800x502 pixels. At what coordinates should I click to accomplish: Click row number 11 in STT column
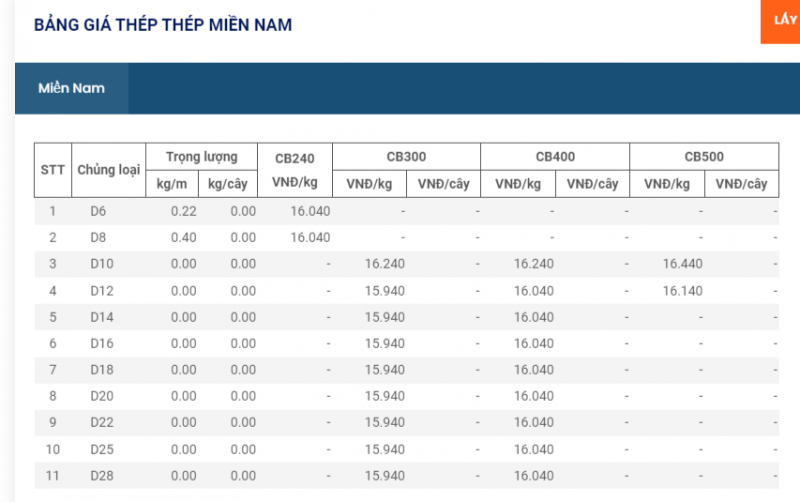(x=53, y=476)
